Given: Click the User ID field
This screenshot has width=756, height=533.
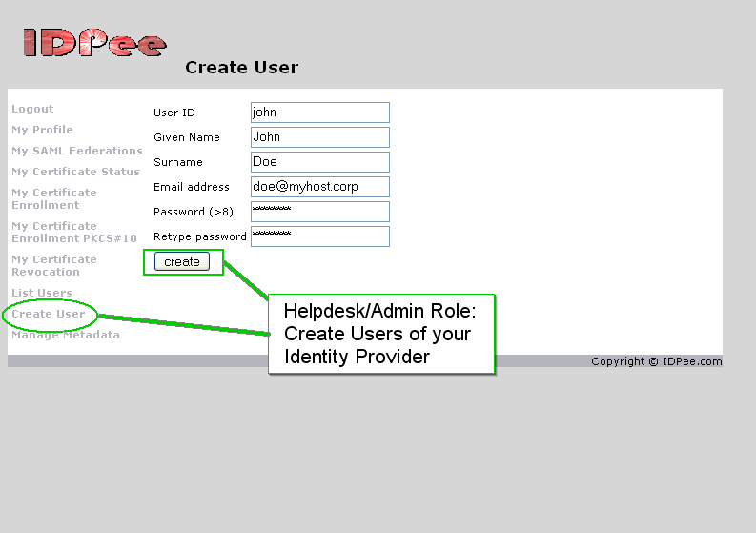Looking at the screenshot, I should click(x=320, y=113).
